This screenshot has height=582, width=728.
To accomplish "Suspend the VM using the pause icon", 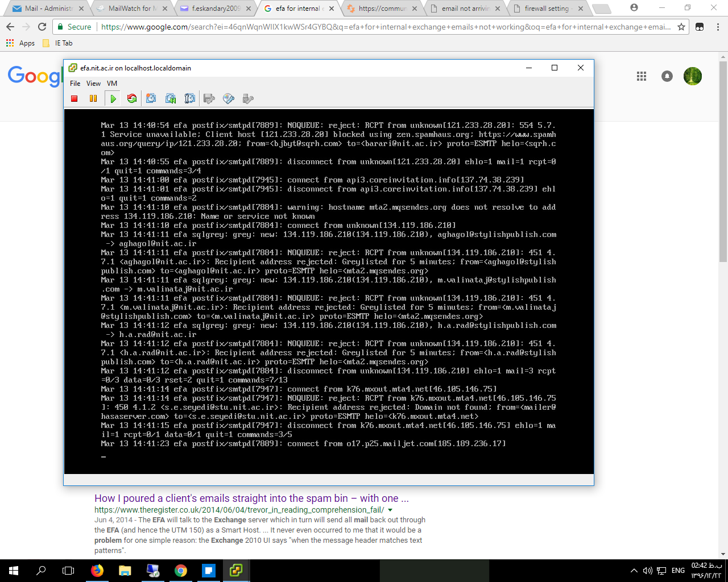I will 93,98.
